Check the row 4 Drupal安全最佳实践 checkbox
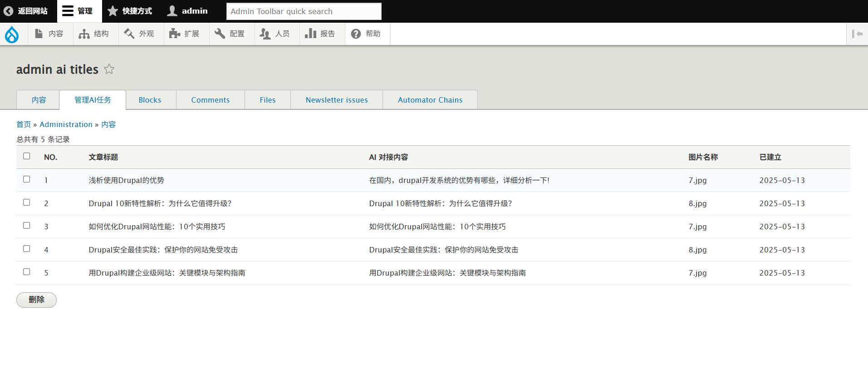Image resolution: width=868 pixels, height=370 pixels. click(27, 249)
